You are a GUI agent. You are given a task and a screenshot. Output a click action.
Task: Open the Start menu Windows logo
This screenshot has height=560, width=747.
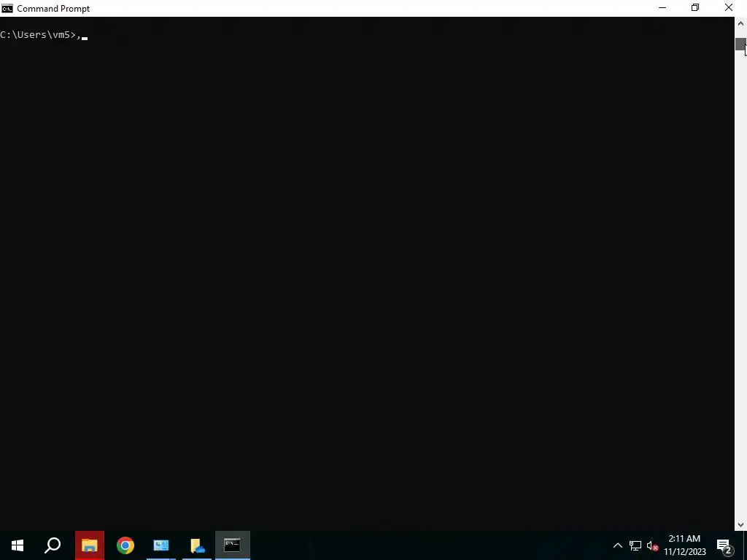point(18,545)
